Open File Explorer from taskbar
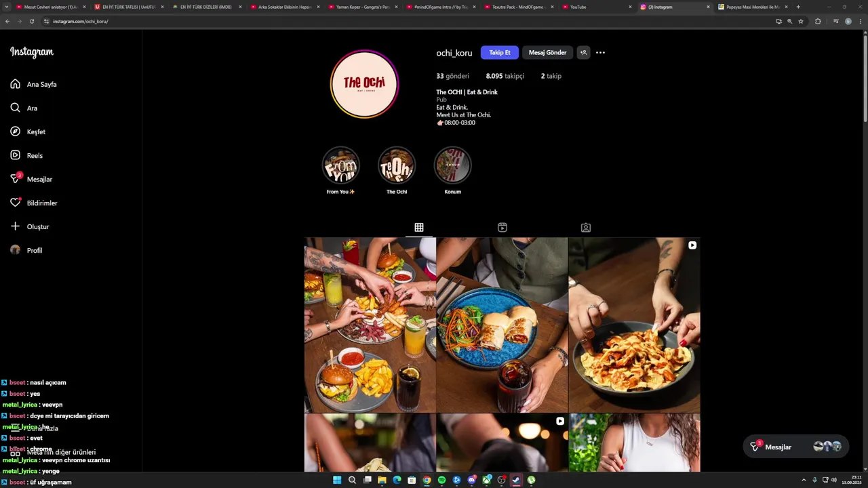The height and width of the screenshot is (488, 868). (x=382, y=480)
